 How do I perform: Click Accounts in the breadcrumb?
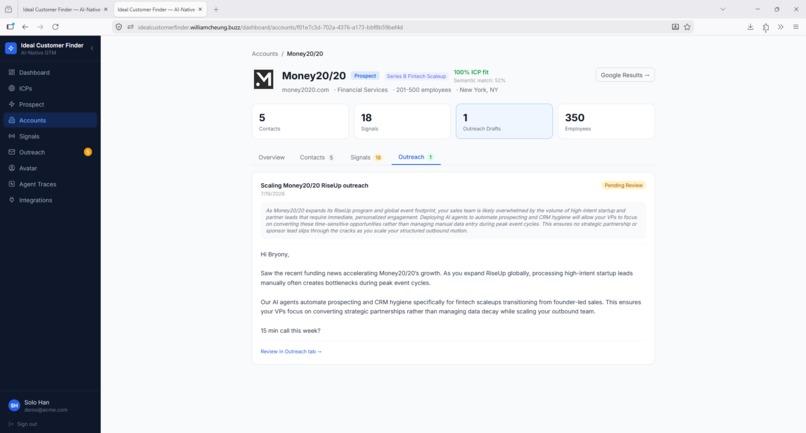click(x=265, y=53)
